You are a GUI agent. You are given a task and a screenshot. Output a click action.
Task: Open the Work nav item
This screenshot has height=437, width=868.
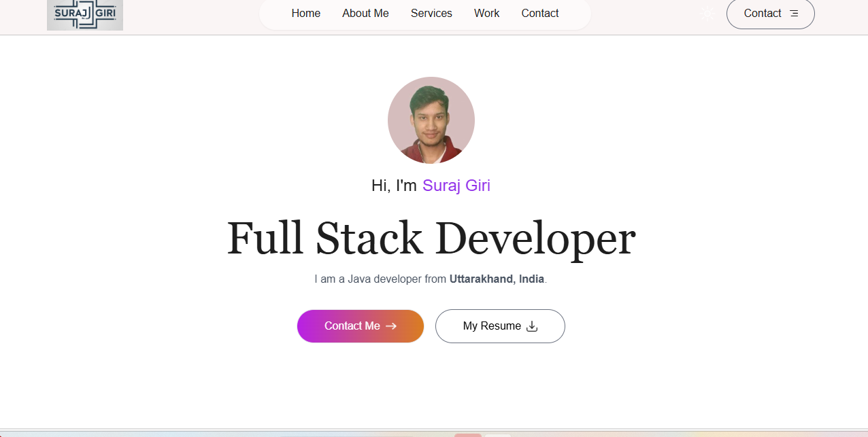[x=486, y=14]
